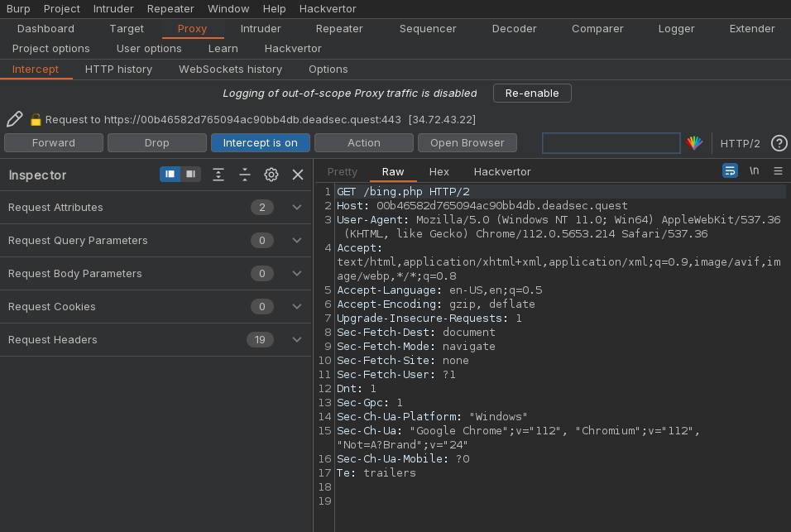Click the Te: trailers header line
This screenshot has width=791, height=532.
click(376, 473)
